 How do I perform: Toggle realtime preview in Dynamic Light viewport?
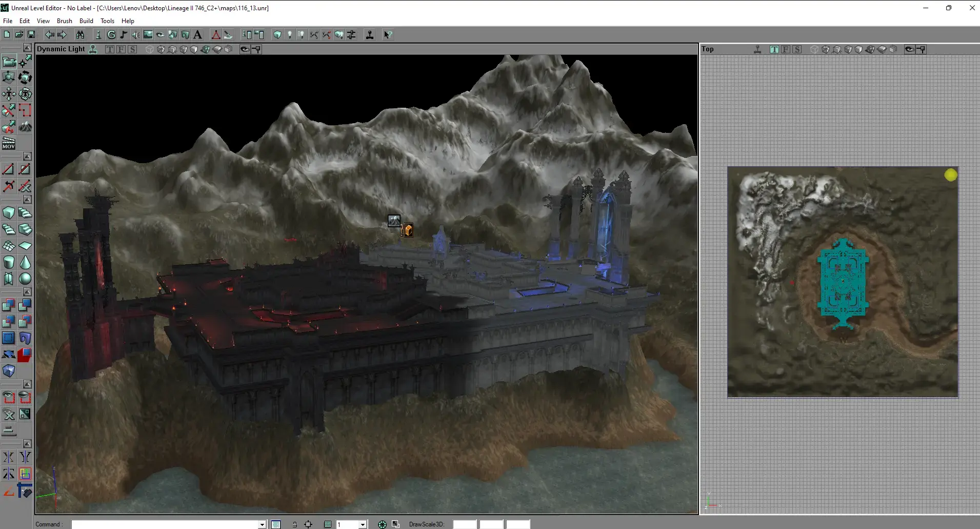point(93,49)
